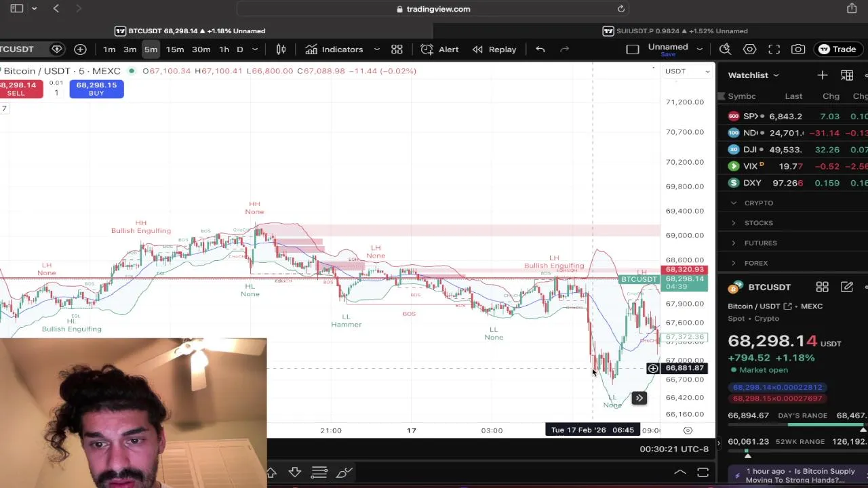
Task: Open the Watchlist name dropdown
Action: (753, 75)
